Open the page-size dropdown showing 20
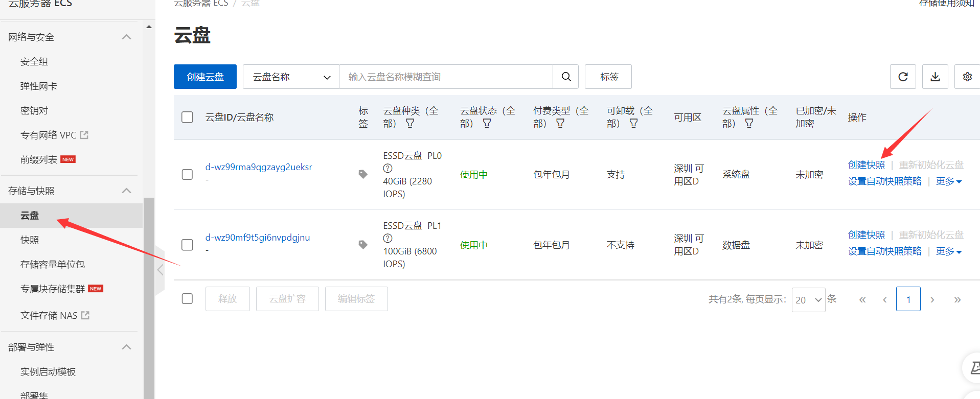This screenshot has height=399, width=980. pos(808,299)
